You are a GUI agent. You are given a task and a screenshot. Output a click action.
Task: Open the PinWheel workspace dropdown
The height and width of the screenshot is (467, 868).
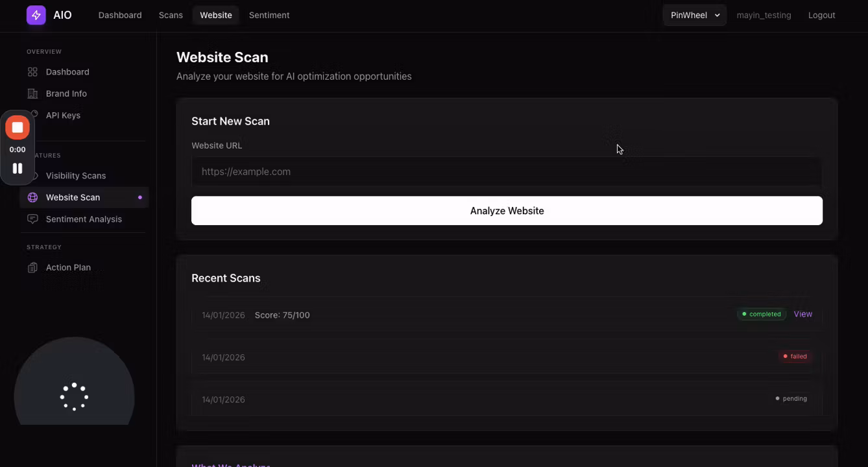tap(693, 14)
